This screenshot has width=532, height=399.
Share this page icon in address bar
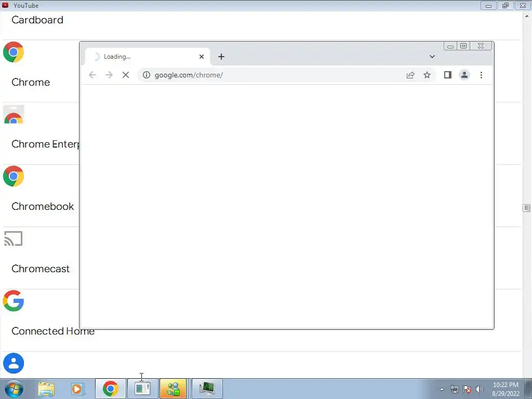[x=410, y=75]
